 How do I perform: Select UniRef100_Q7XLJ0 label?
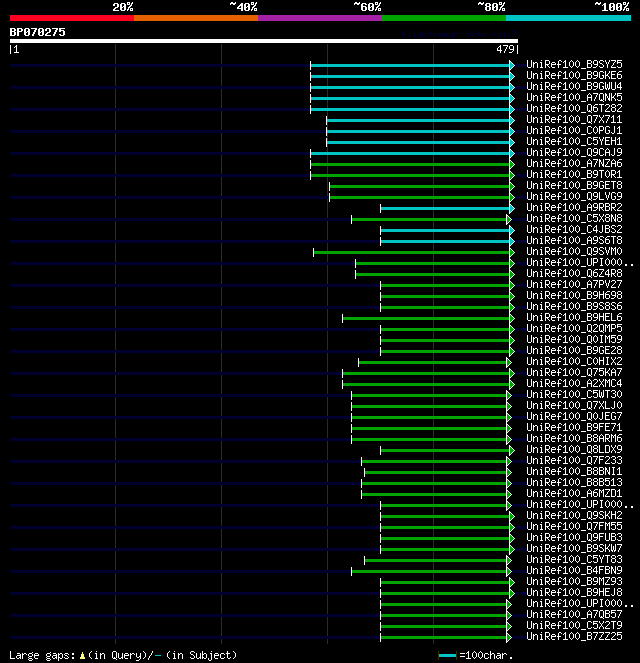(x=574, y=405)
